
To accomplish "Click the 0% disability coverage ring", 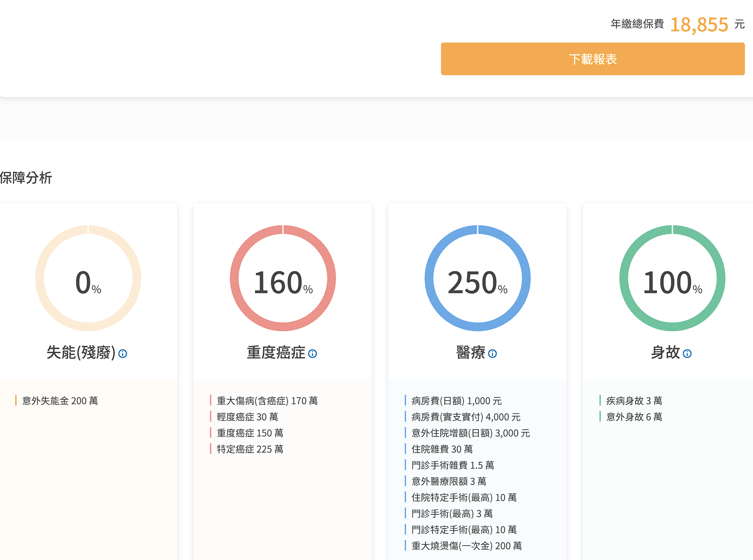I will (88, 278).
